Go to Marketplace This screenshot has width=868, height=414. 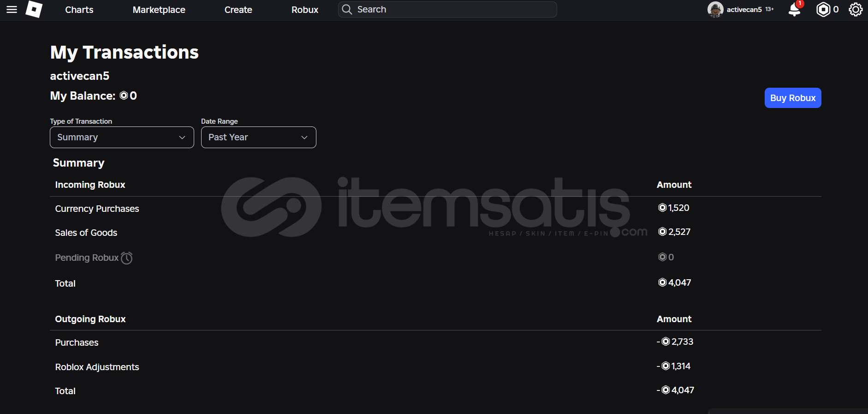tap(159, 10)
